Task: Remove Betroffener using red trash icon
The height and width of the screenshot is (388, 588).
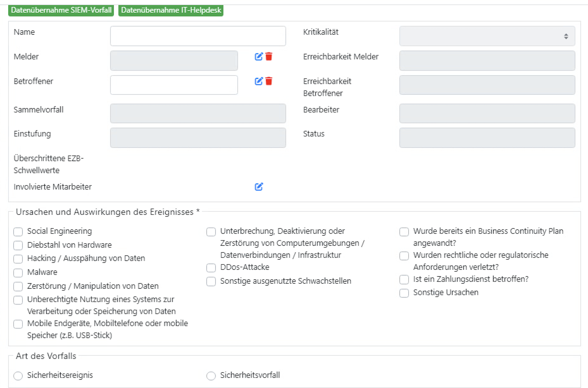Action: coord(269,81)
